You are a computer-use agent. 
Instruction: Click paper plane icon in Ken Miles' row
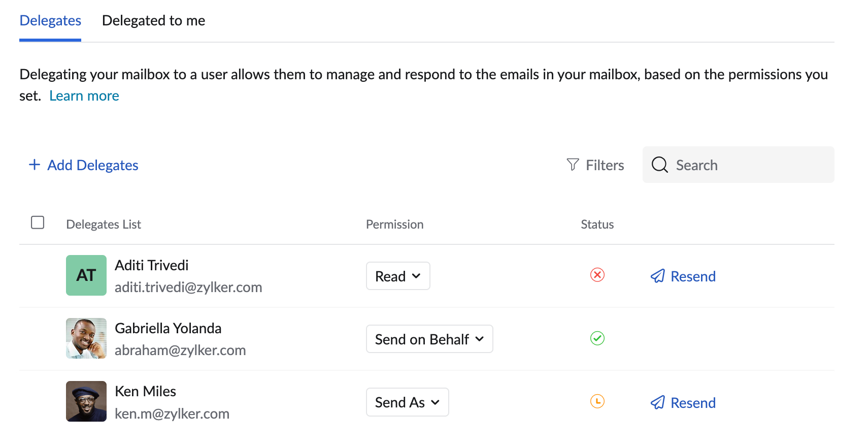click(x=657, y=402)
